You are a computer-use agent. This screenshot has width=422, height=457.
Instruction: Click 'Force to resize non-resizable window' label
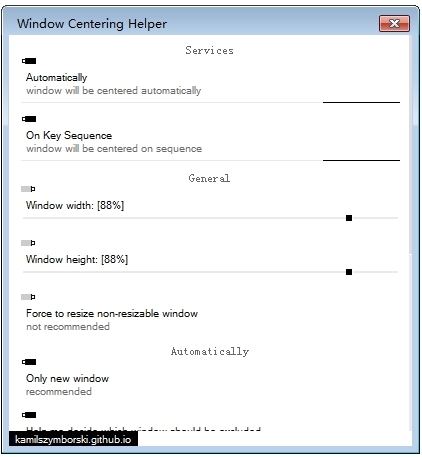pyautogui.click(x=112, y=313)
